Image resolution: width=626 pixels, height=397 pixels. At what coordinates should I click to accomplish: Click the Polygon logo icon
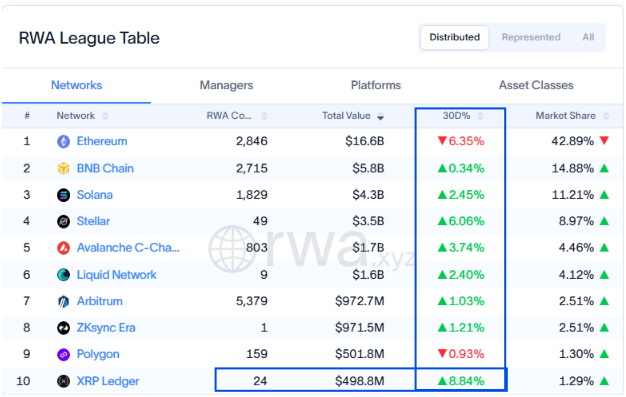pos(63,354)
